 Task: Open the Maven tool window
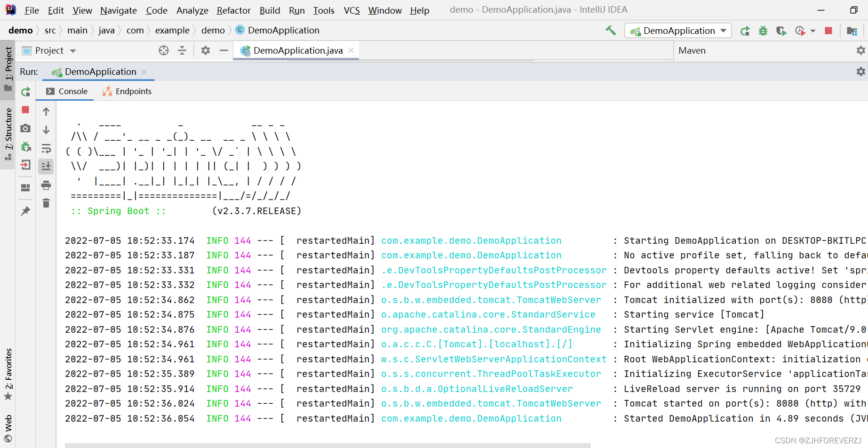pos(692,50)
